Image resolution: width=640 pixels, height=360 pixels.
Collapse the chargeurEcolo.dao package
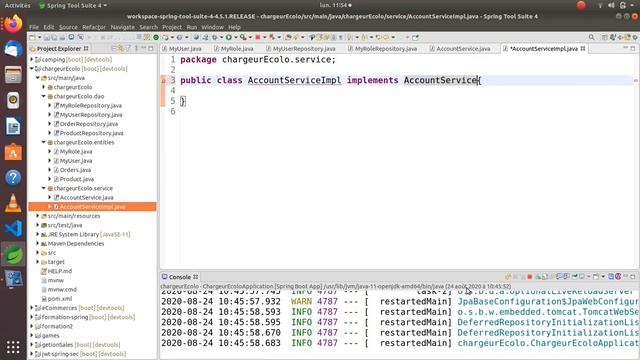pos(44,96)
